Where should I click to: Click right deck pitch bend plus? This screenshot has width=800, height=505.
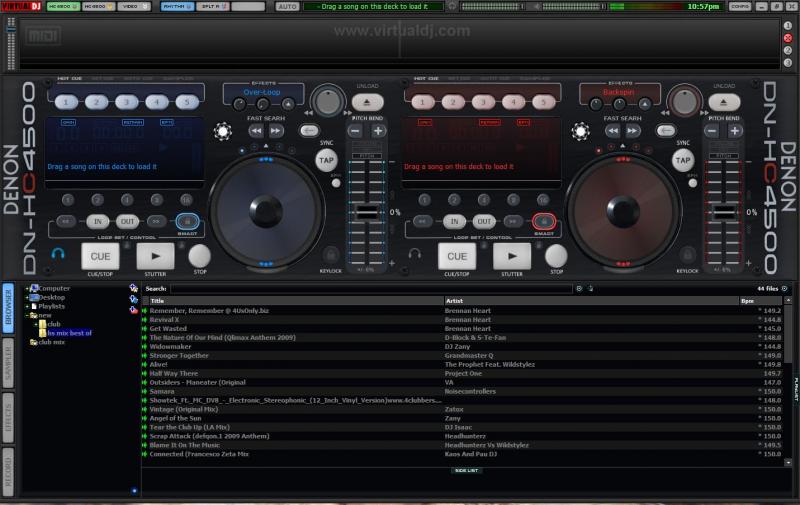[x=735, y=131]
